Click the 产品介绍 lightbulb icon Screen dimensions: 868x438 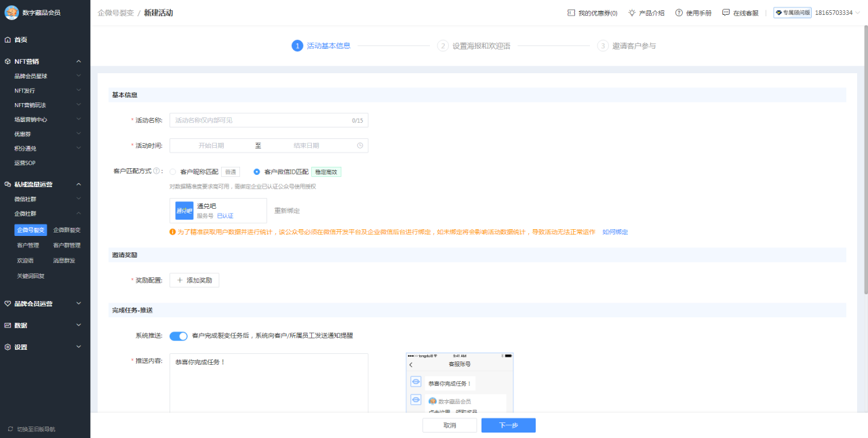tap(631, 12)
